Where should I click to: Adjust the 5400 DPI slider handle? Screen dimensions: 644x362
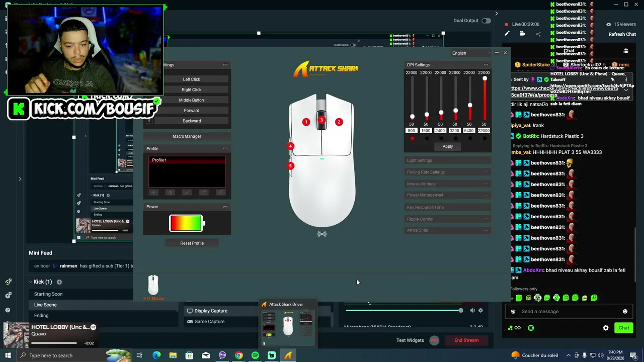[x=470, y=106]
